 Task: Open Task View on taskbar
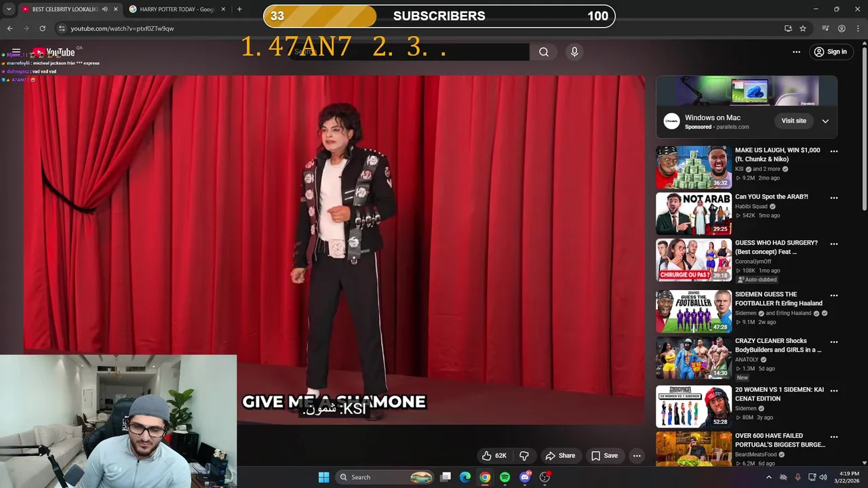446,477
